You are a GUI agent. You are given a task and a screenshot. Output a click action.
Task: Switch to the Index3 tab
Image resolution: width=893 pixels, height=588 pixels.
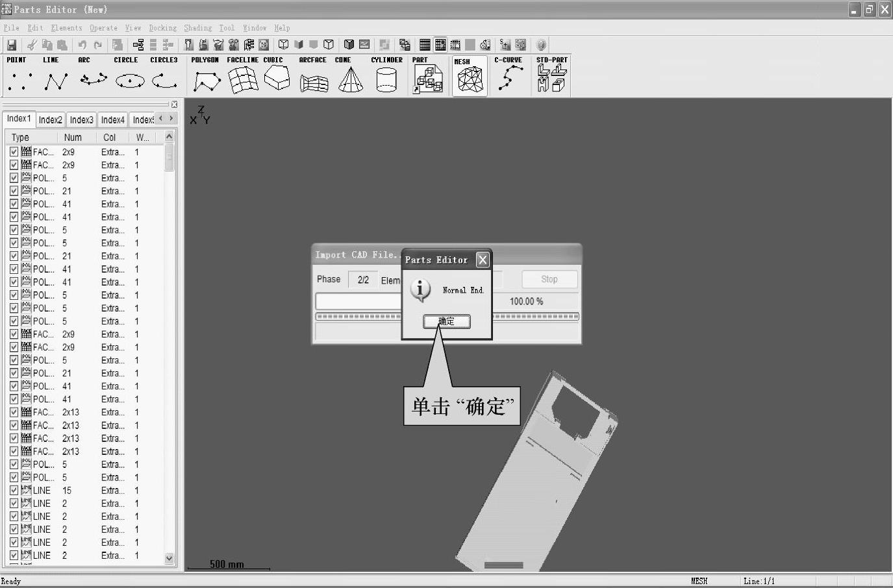[81, 119]
